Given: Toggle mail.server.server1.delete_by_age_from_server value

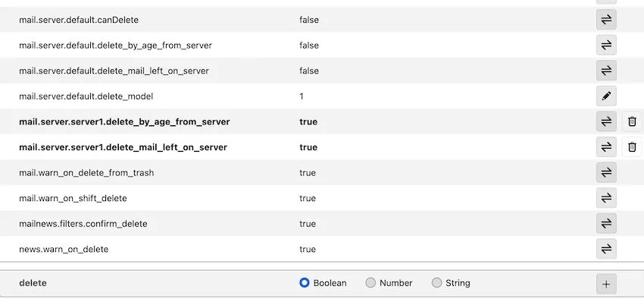Looking at the screenshot, I should click(x=606, y=122).
